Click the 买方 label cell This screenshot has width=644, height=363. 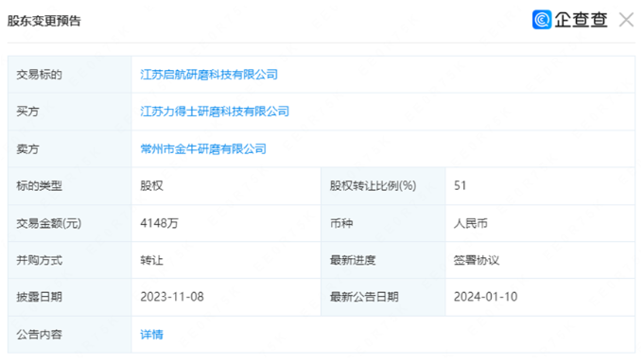point(70,112)
